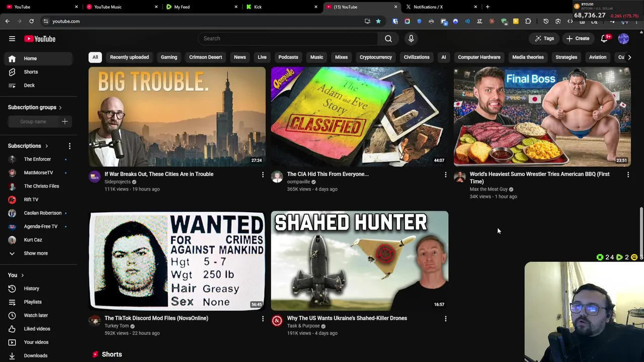This screenshot has width=644, height=362.
Task: Open the YouTube hamburger guide menu
Action: [x=12, y=39]
